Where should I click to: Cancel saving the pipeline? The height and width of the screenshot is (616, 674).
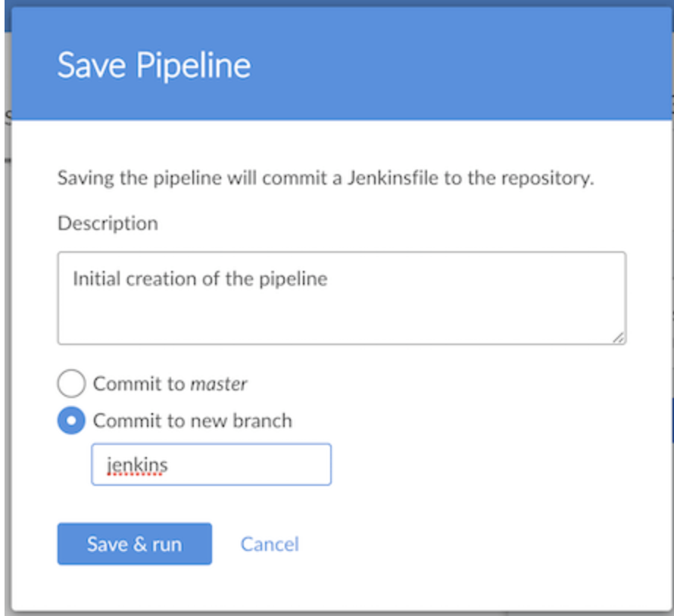(270, 544)
